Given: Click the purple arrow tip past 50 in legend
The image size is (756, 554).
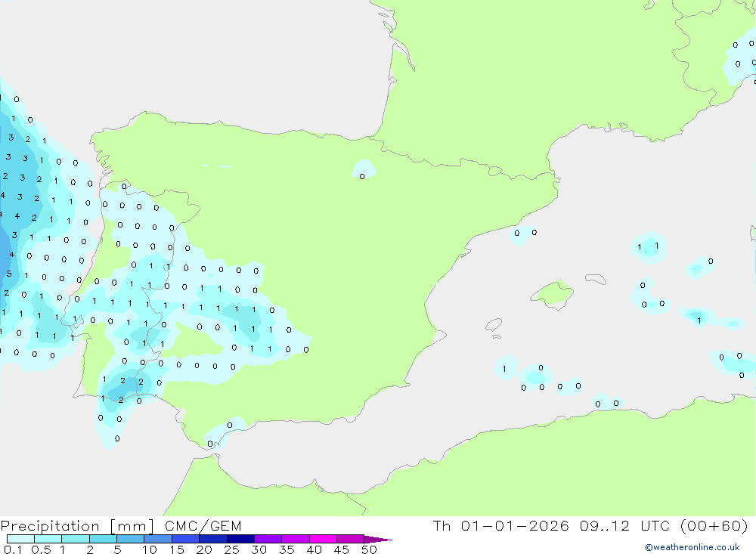Looking at the screenshot, I should pos(378,540).
